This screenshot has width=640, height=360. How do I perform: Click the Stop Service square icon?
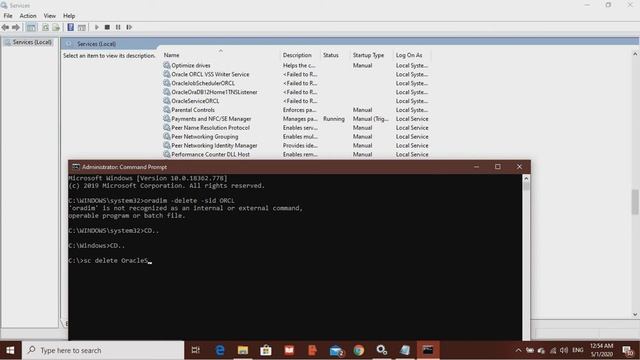(107, 27)
